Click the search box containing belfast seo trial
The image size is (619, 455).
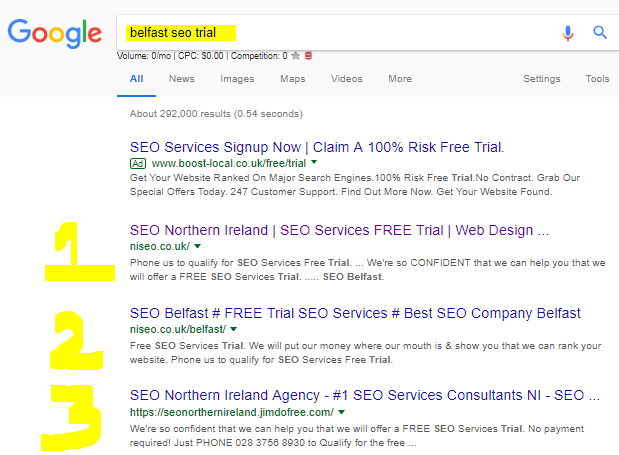point(340,33)
